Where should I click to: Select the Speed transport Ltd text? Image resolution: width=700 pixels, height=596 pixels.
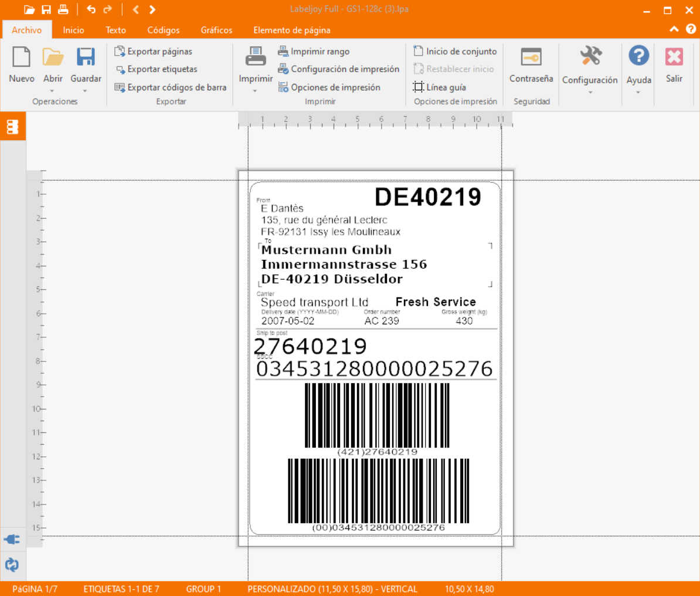[314, 302]
